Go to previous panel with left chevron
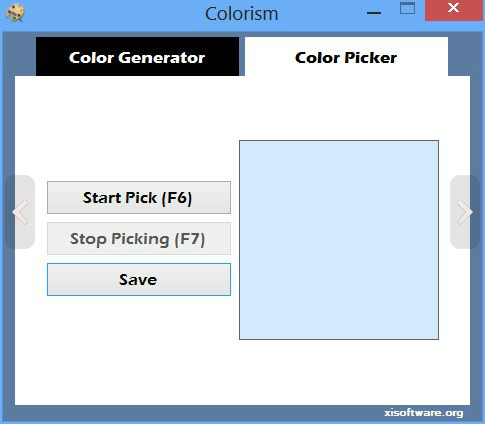485x424 pixels. point(20,212)
